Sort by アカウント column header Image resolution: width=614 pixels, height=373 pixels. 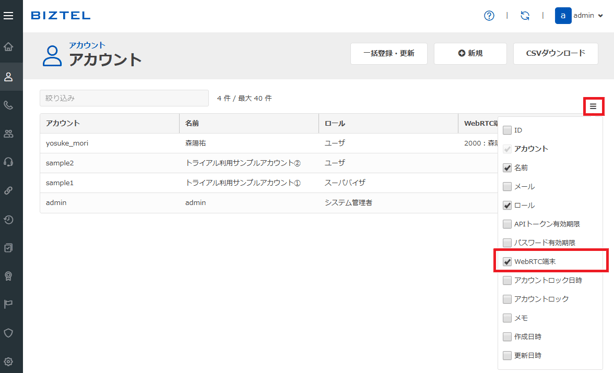110,123
